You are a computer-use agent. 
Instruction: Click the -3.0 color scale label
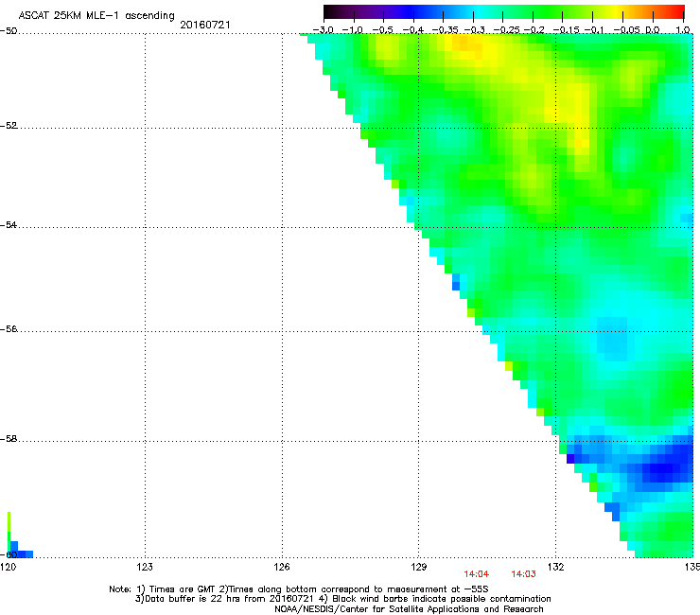[323, 30]
